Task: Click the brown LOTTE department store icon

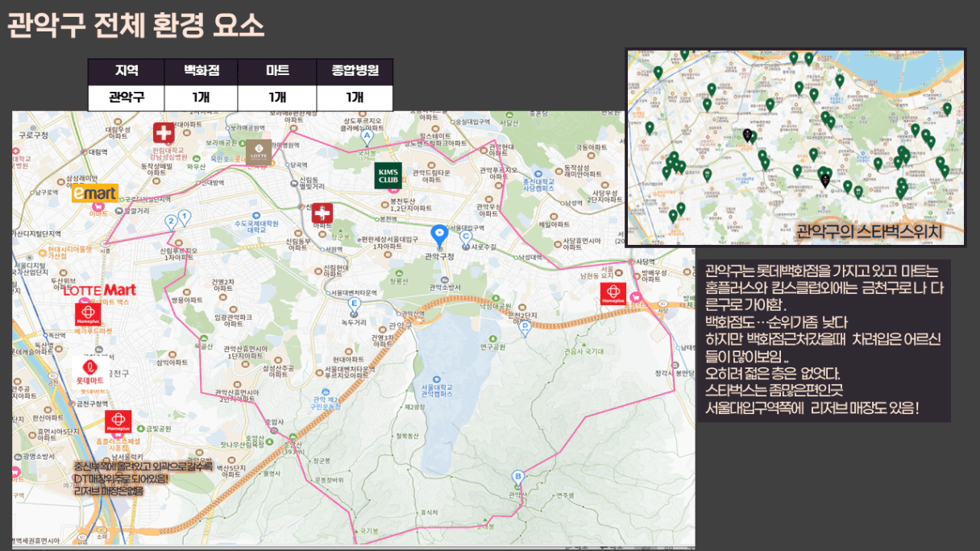Action: coord(259,151)
